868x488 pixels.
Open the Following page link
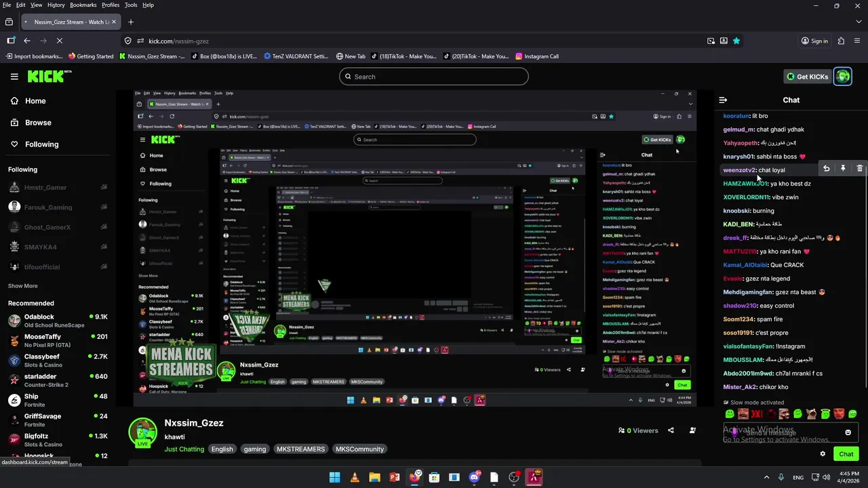pos(34,144)
